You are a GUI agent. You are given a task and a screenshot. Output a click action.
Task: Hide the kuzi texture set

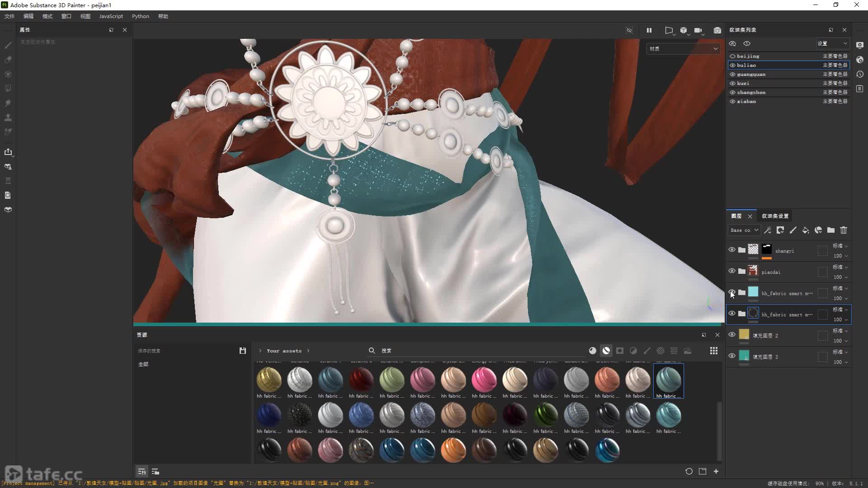click(x=732, y=83)
